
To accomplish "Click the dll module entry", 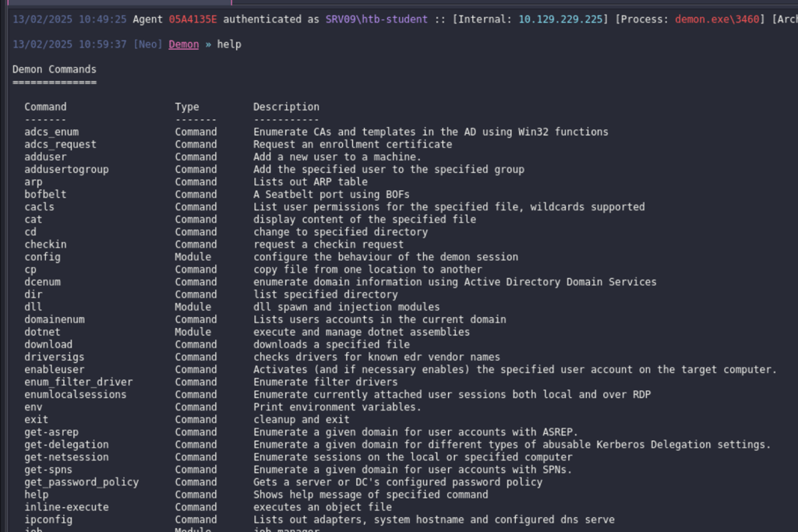I will pyautogui.click(x=33, y=307).
